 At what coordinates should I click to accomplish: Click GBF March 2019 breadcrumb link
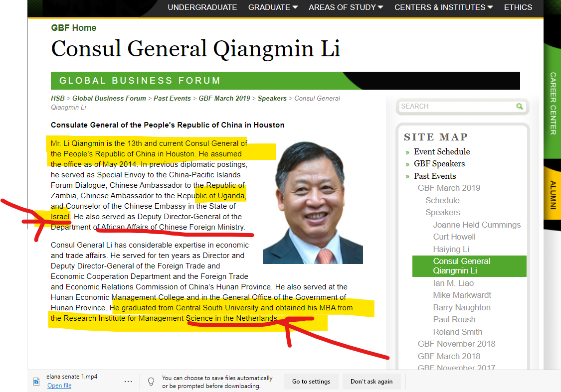coord(224,98)
